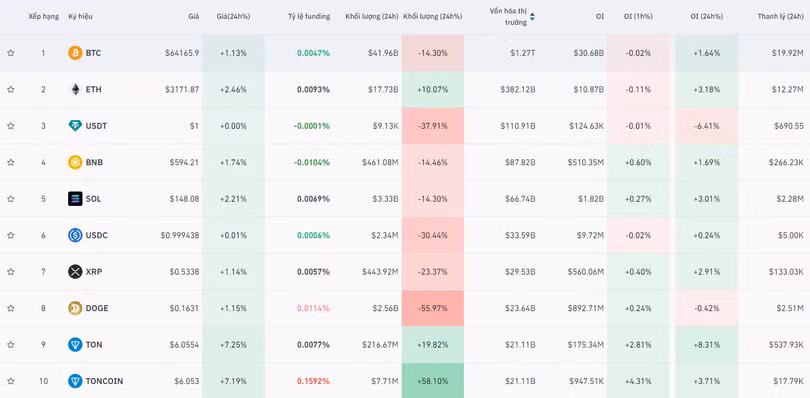The width and height of the screenshot is (810, 398).
Task: Sort by OI (1h%) header
Action: tap(638, 17)
